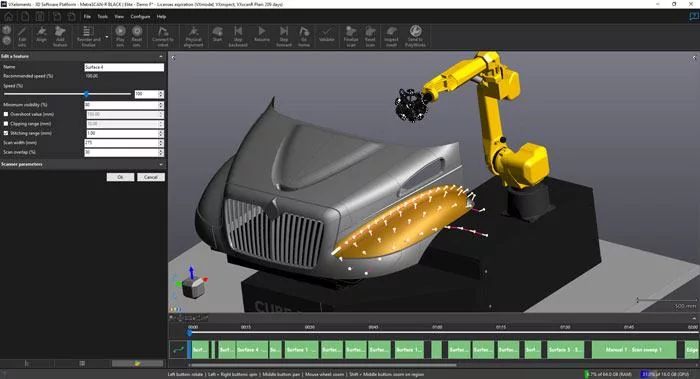
Task: Click the Edge timeline block
Action: coord(692,350)
